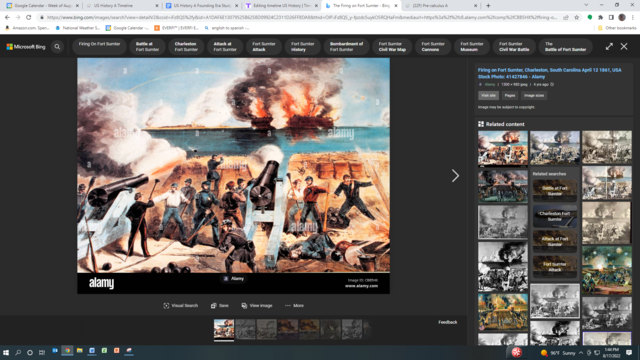This screenshot has width=640, height=360.
Task: Open the National Weather Service bookmark
Action: pyautogui.click(x=78, y=28)
